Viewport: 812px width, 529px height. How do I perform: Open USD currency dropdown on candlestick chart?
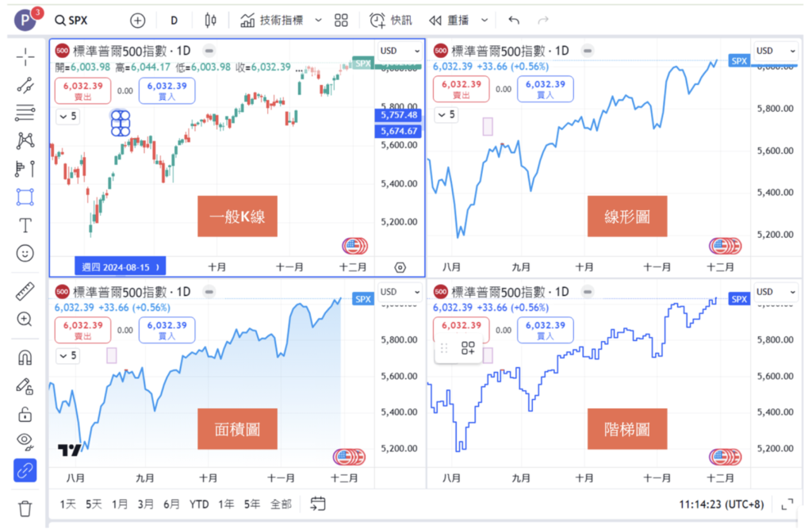400,51
